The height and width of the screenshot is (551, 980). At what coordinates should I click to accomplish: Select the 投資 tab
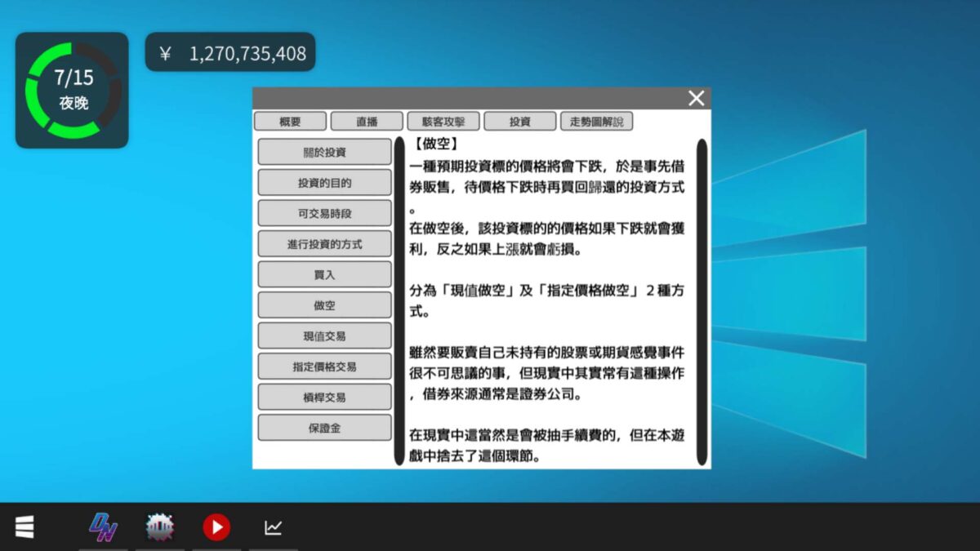pyautogui.click(x=519, y=122)
